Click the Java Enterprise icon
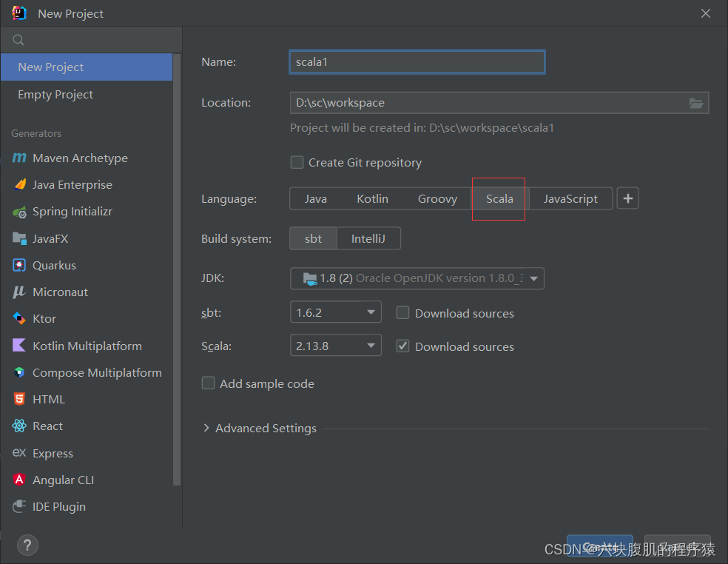 pos(20,184)
